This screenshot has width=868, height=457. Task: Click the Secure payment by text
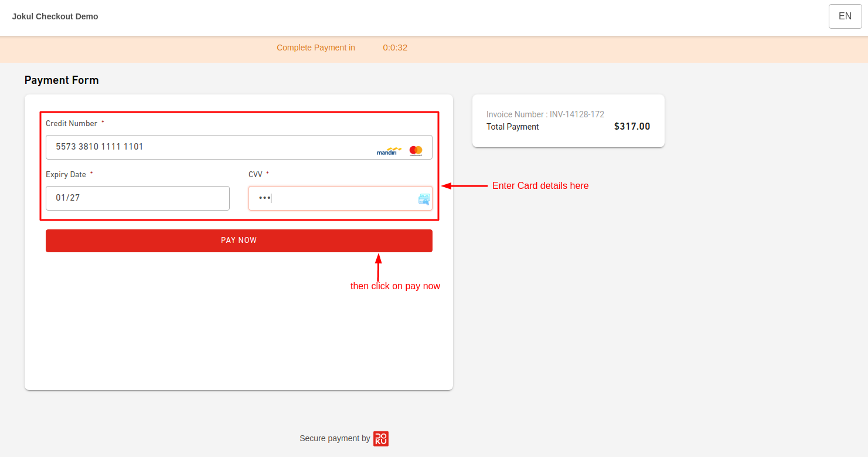(x=335, y=438)
